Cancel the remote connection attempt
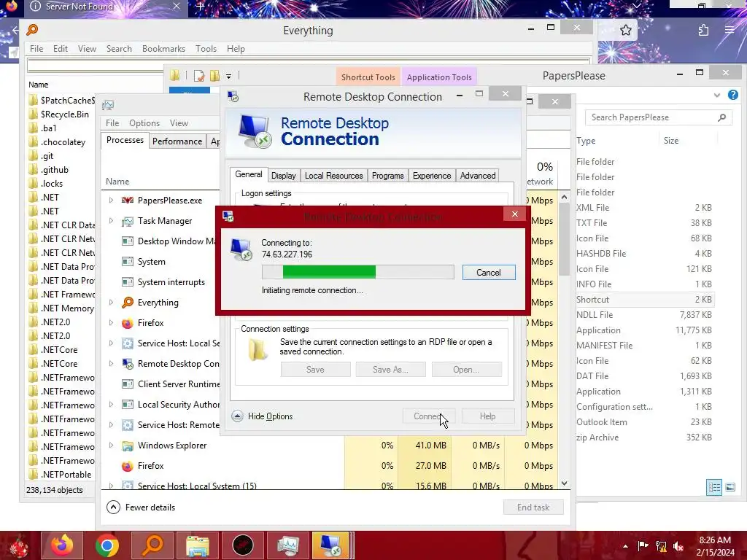This screenshot has height=560, width=747. (x=489, y=273)
